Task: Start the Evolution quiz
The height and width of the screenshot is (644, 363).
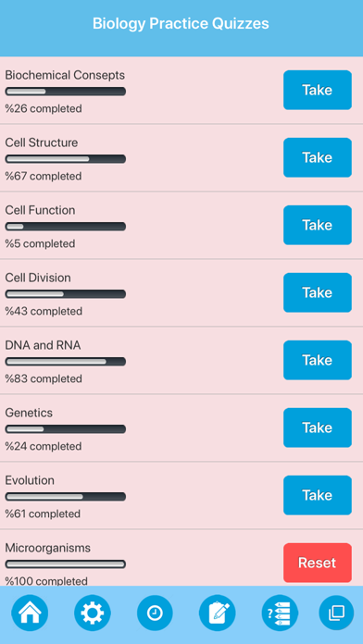Action: pos(318,495)
